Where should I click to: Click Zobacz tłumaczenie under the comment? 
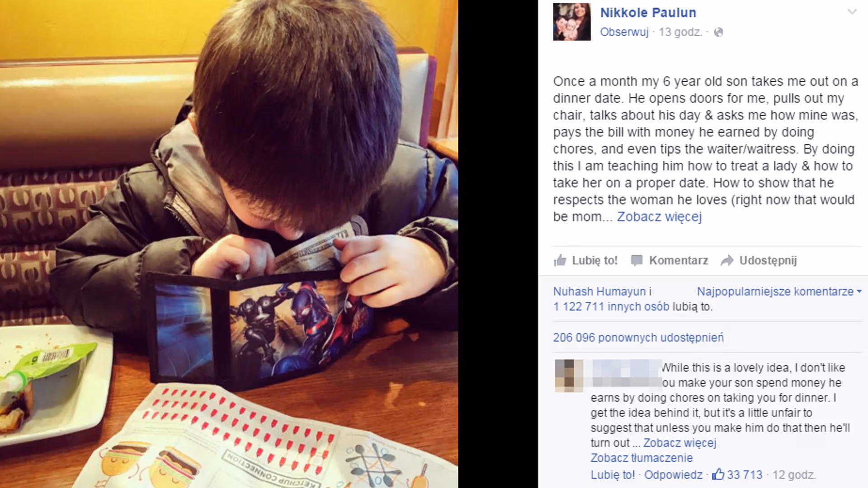(x=642, y=458)
